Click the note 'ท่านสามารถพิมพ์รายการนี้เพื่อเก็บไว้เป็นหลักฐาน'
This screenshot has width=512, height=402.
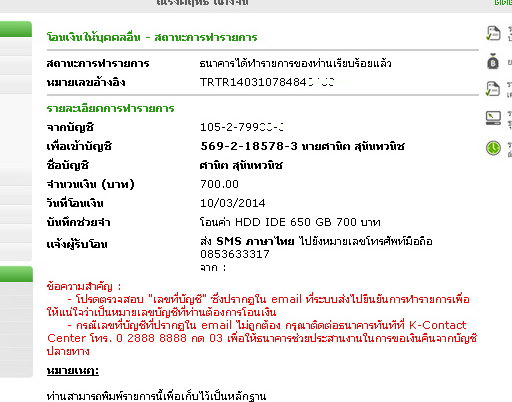[156, 396]
